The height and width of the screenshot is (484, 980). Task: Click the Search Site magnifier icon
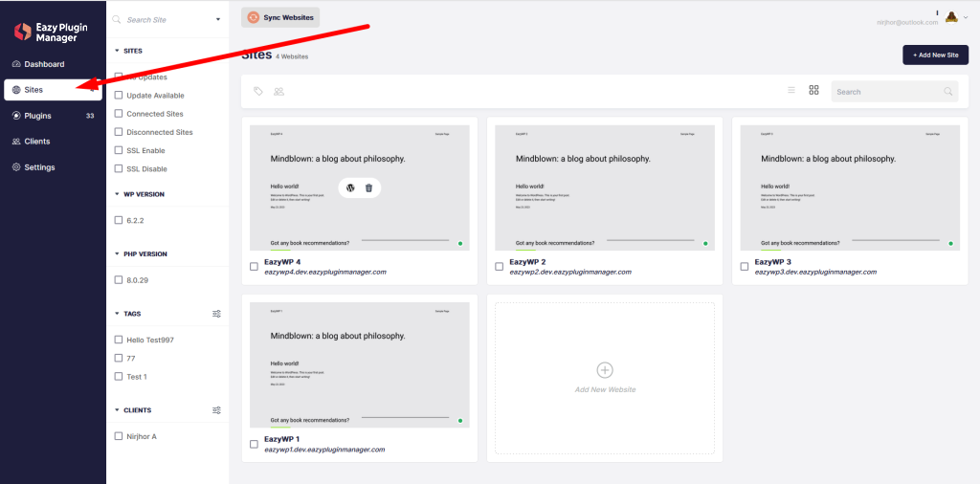(x=116, y=19)
